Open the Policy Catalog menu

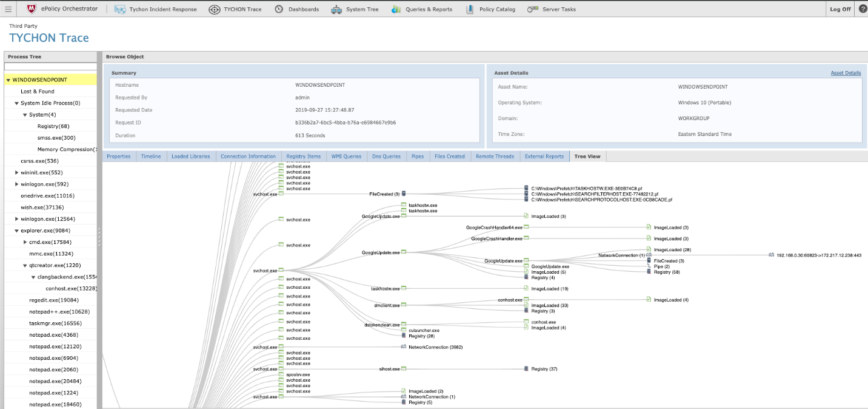point(490,9)
